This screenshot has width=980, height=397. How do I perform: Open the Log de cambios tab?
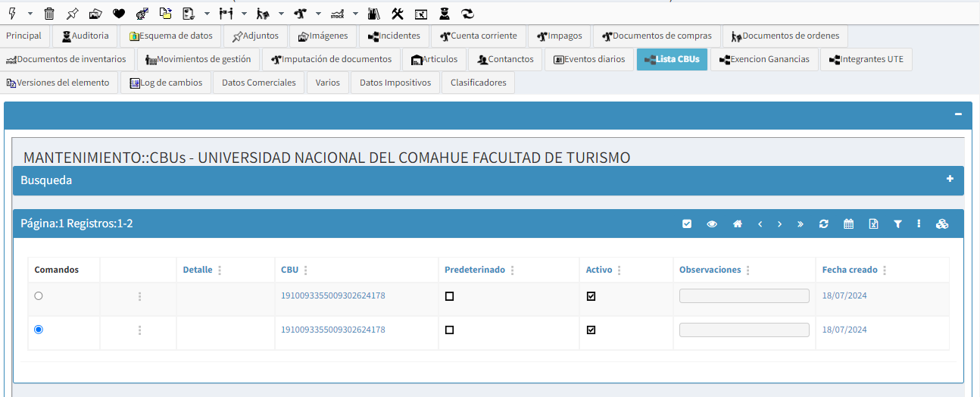[165, 83]
